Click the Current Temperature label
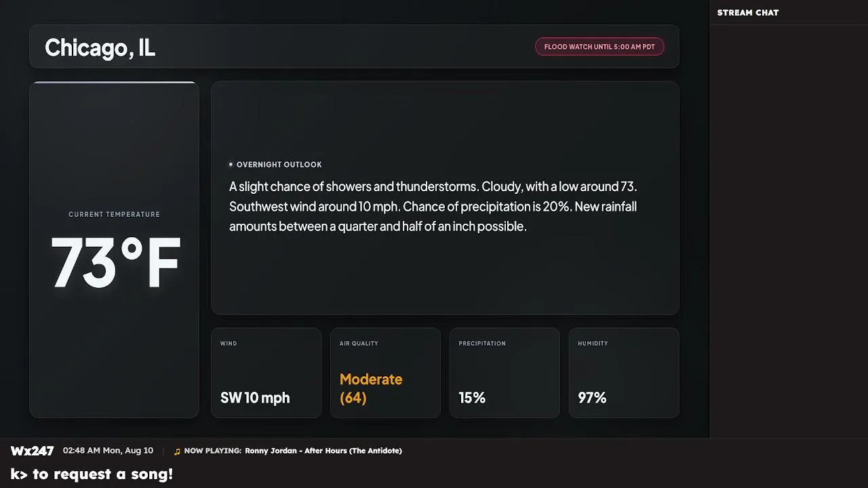The image size is (868, 488). point(114,214)
